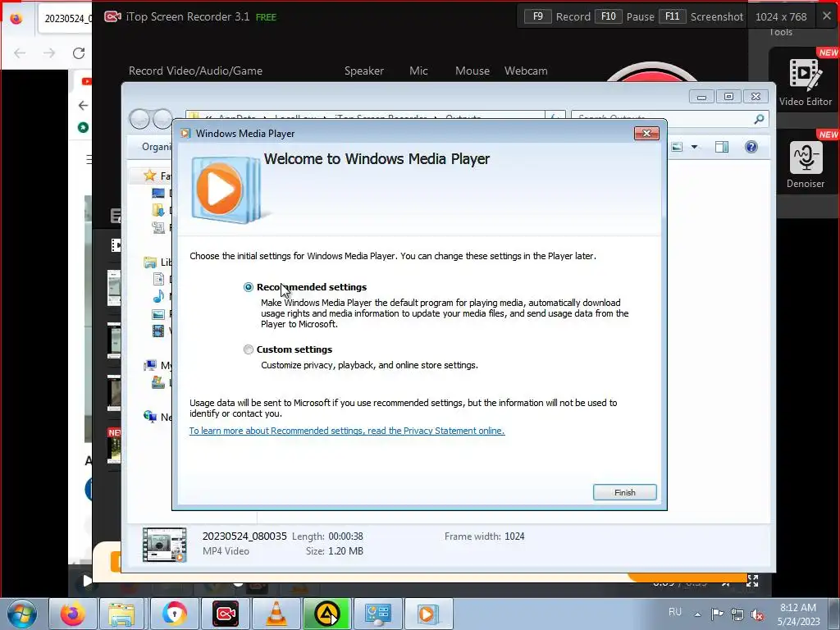Select the Custom settings radio button
The image size is (840, 630).
point(248,349)
